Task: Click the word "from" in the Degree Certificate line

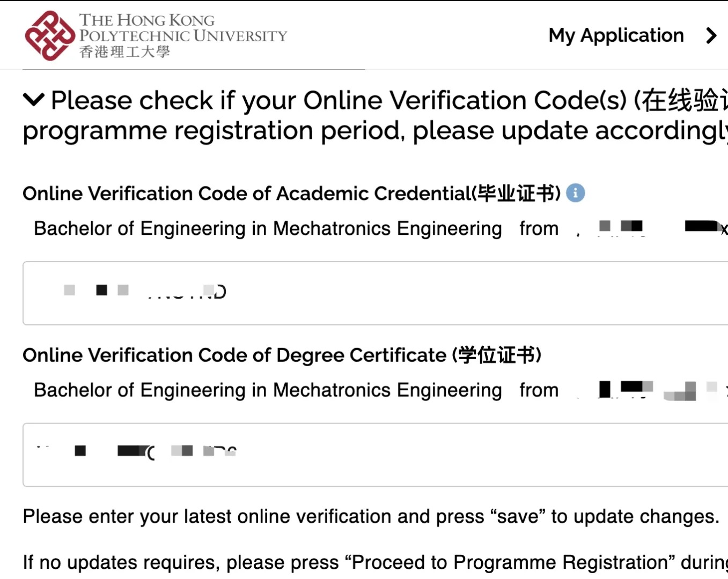Action: tap(539, 390)
